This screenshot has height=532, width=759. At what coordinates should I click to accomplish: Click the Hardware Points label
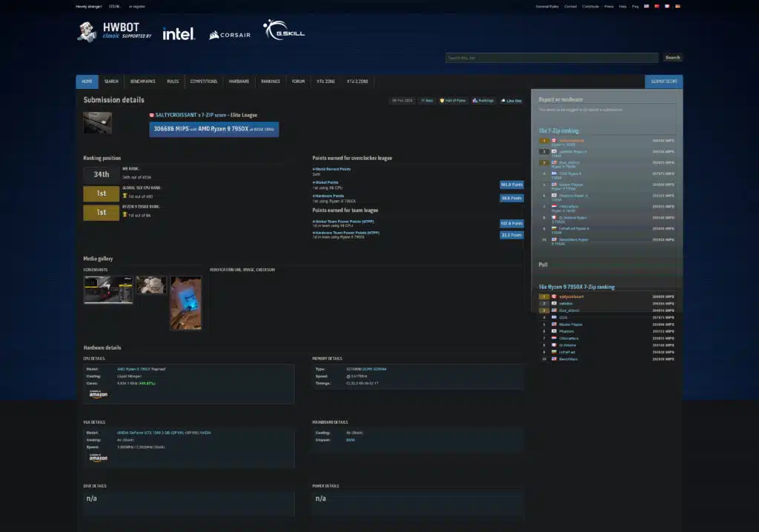[x=328, y=196]
